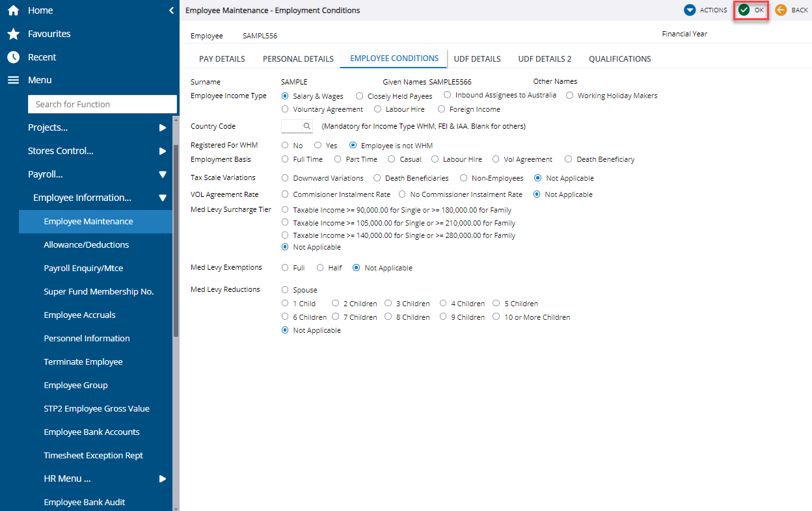812x511 pixels.
Task: Click the Recent clock icon
Action: [x=13, y=57]
